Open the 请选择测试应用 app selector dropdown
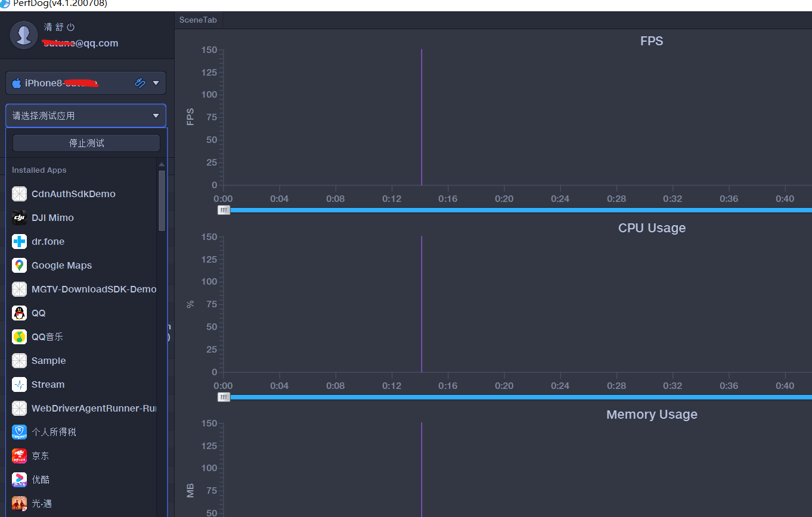This screenshot has width=812, height=517. (x=86, y=116)
